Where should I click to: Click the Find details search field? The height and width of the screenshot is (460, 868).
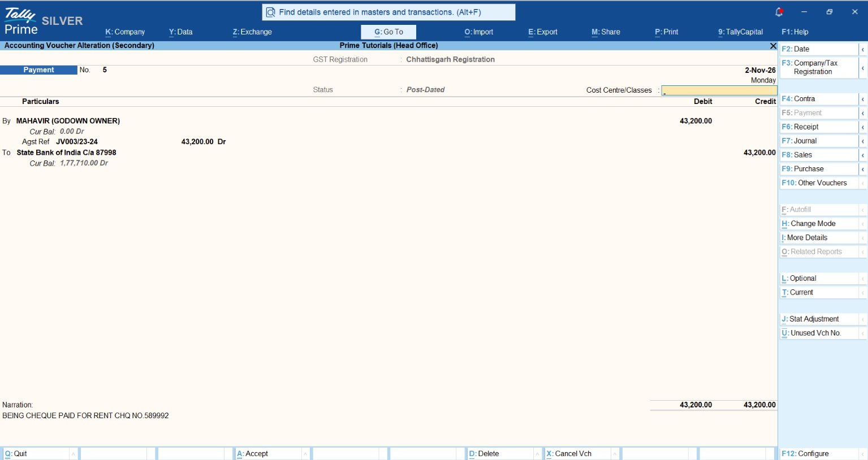(x=388, y=12)
